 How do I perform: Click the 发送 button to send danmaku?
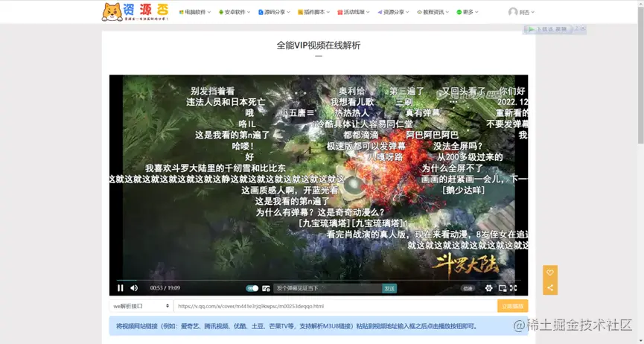(389, 288)
